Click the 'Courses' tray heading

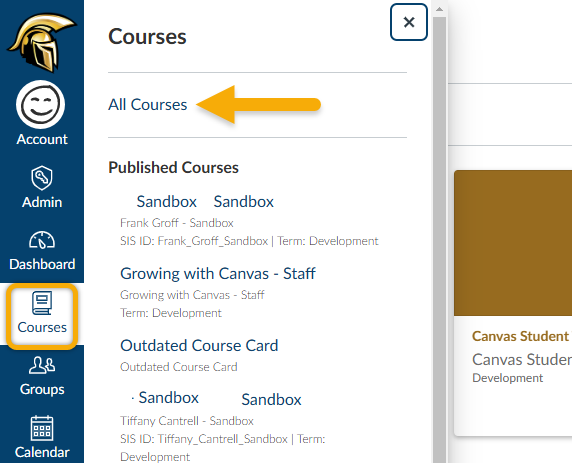point(147,37)
